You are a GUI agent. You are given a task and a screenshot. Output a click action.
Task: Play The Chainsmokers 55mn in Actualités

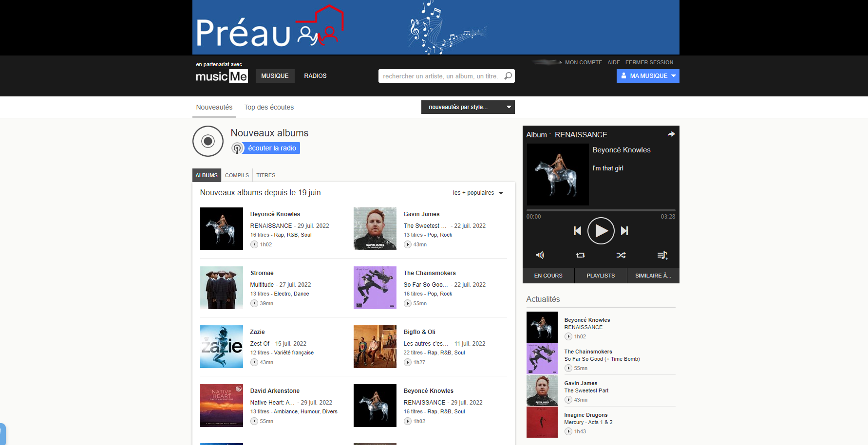click(x=568, y=368)
